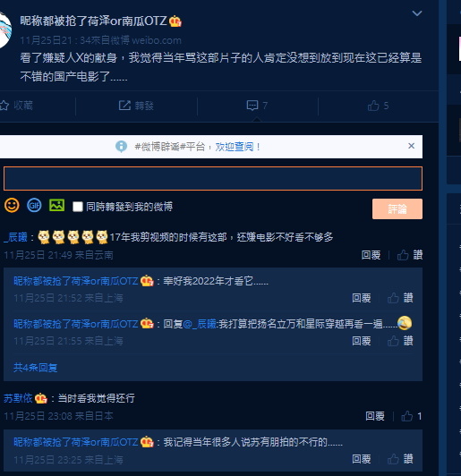The width and height of the screenshot is (461, 476).
Task: Expand the 共4条回复 replies thread
Action: (x=35, y=368)
